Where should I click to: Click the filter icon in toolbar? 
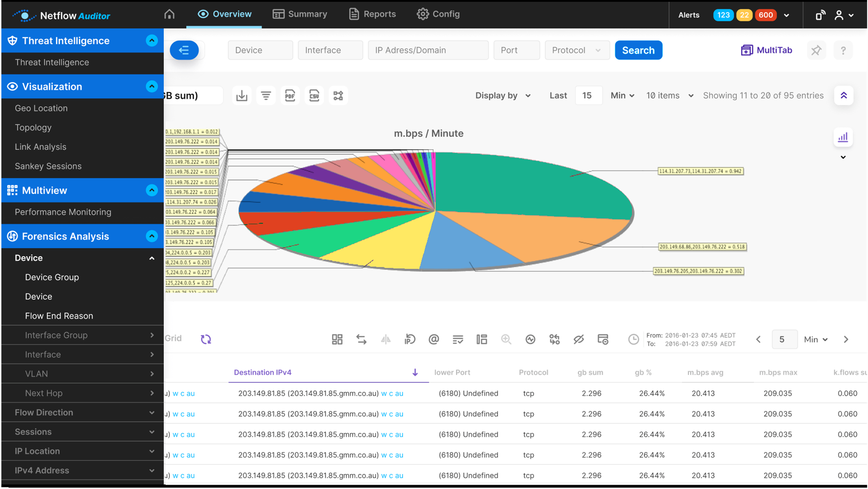click(x=266, y=95)
